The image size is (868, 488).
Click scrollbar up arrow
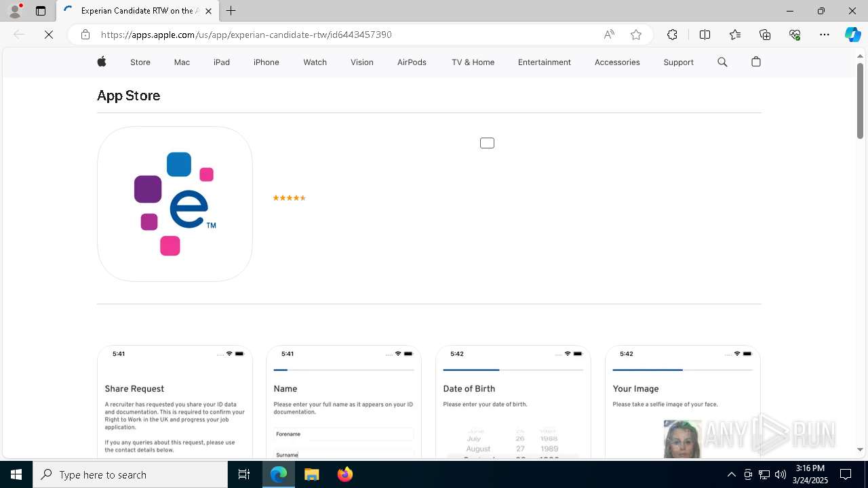click(x=860, y=55)
